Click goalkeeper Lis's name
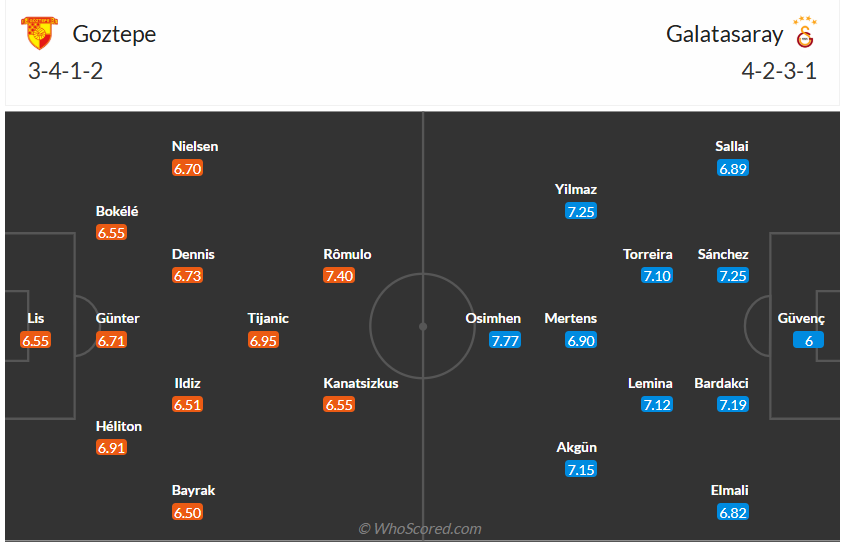The width and height of the screenshot is (844, 542). point(36,318)
